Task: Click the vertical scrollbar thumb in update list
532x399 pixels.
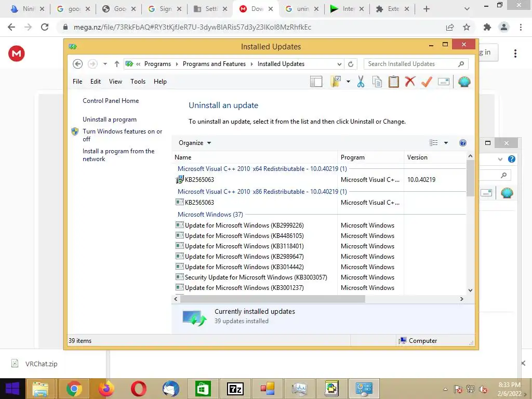Action: click(x=470, y=178)
